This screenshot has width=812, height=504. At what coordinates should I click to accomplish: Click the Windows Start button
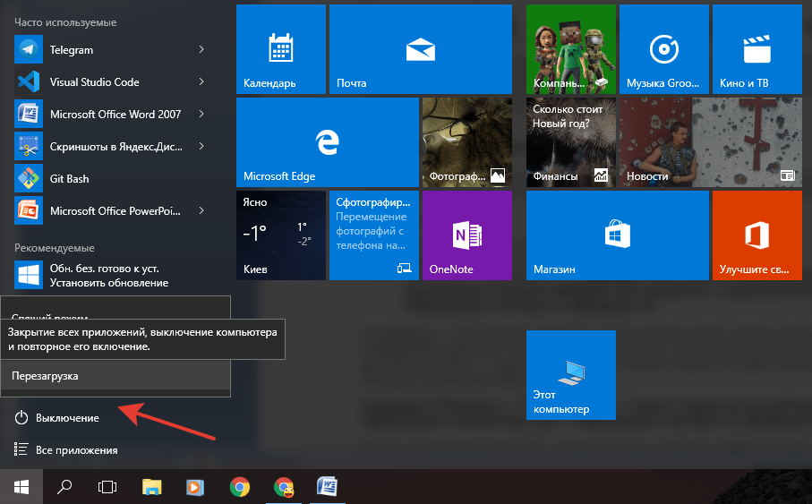pos(21,487)
